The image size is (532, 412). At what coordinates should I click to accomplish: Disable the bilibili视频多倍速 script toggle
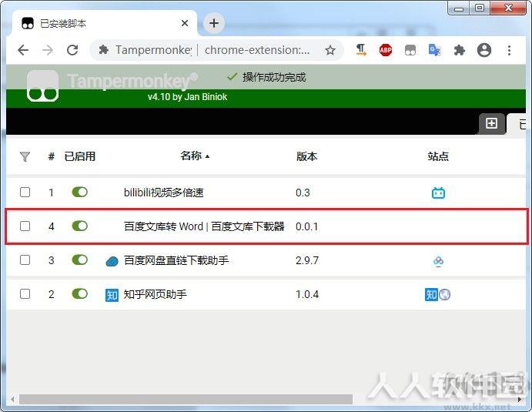pos(80,192)
